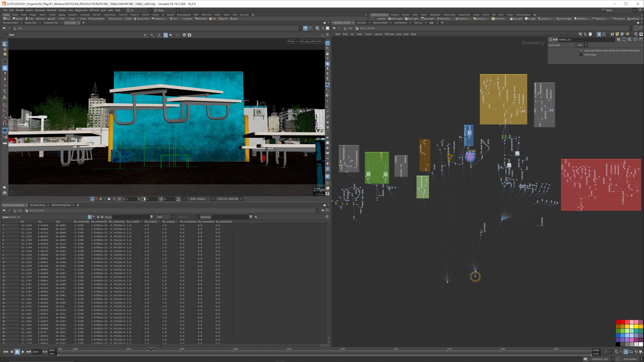
Task: Click the Attributes filter input field
Action: pyautogui.click(x=230, y=217)
